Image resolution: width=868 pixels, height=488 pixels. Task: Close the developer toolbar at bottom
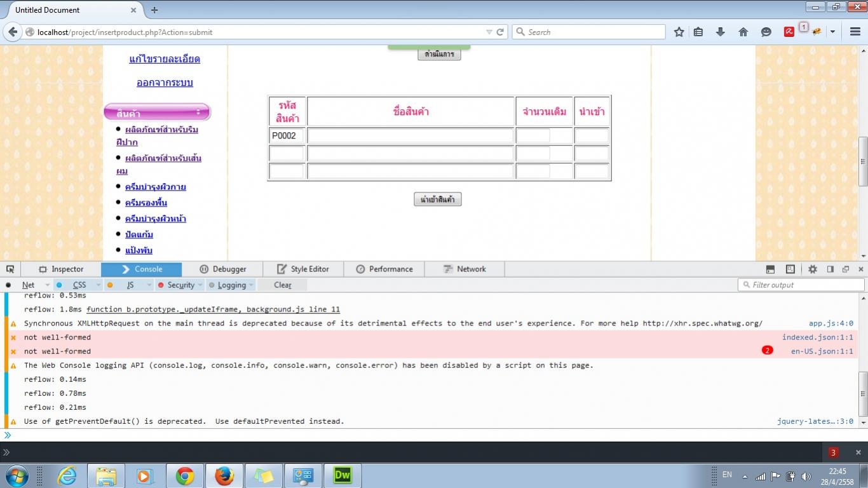pyautogui.click(x=858, y=452)
